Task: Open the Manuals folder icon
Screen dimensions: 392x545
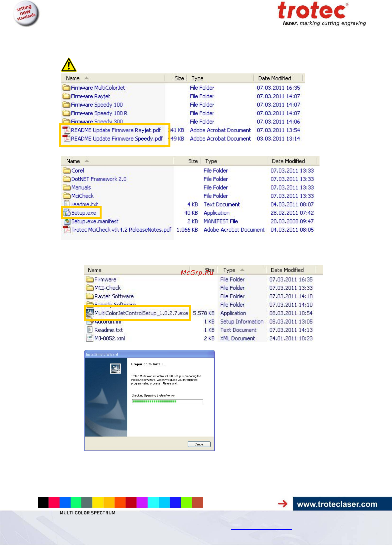Action: 67,187
